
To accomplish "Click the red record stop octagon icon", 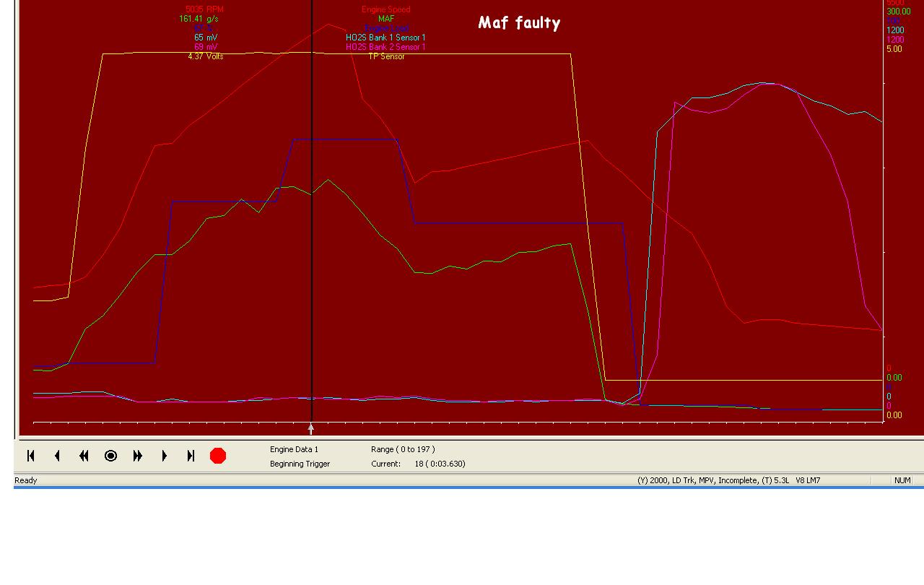I will (218, 456).
